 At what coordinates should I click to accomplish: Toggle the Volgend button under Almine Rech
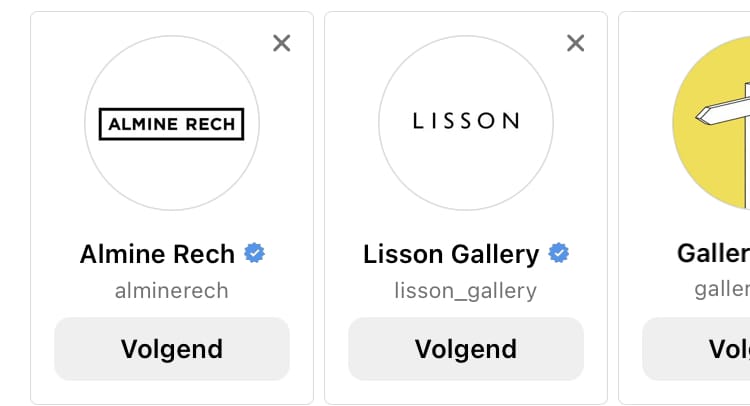click(x=172, y=349)
